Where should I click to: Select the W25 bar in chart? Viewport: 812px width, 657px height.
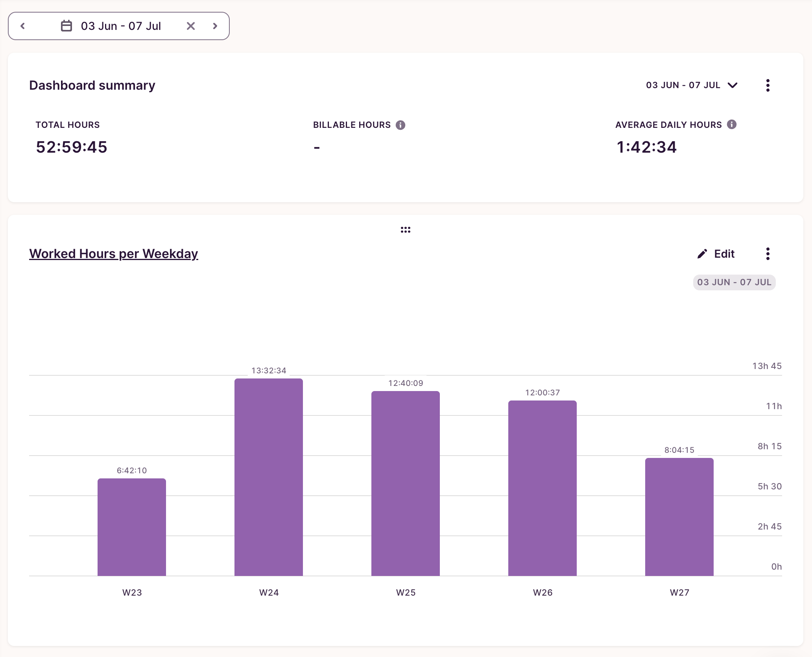[406, 484]
